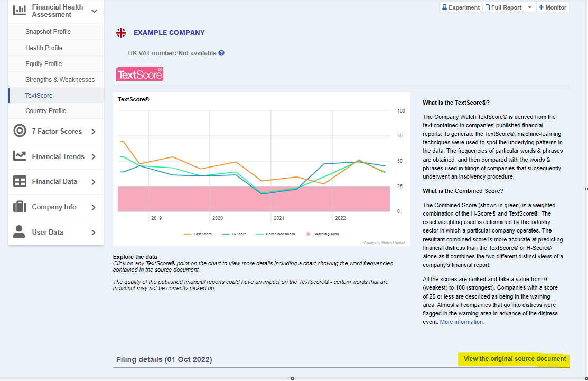Click the UK flag icon beside company name

coord(121,33)
